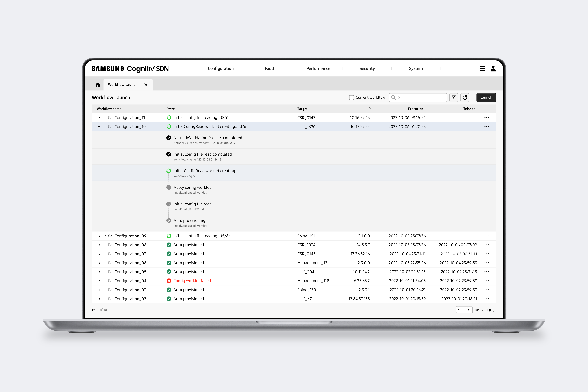
Task: Close the Workflow Launch tab
Action: tap(146, 85)
